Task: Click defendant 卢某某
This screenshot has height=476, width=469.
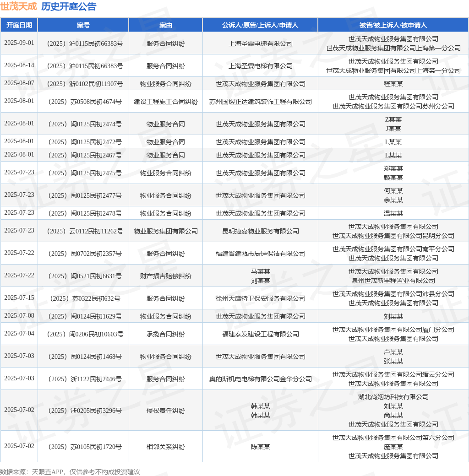Action: [393, 352]
